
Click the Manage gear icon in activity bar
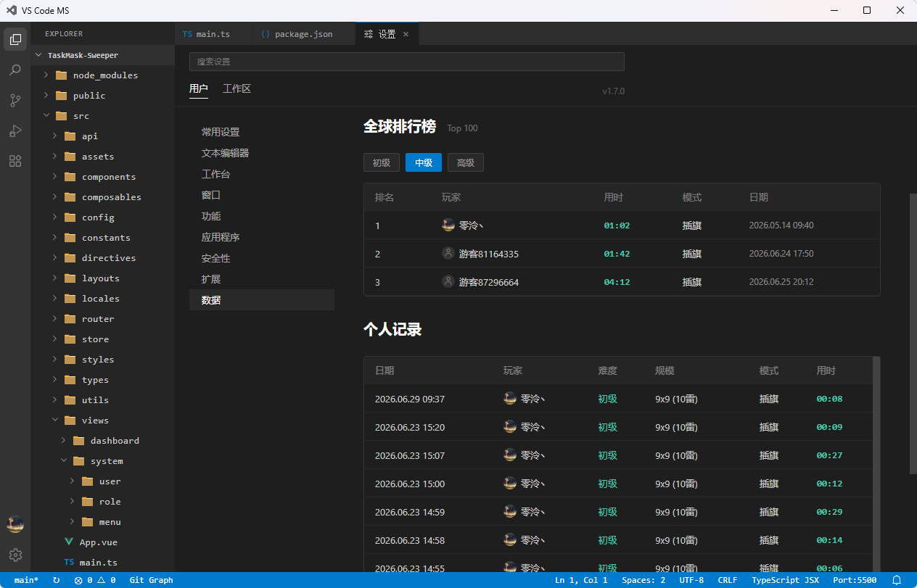tap(15, 555)
